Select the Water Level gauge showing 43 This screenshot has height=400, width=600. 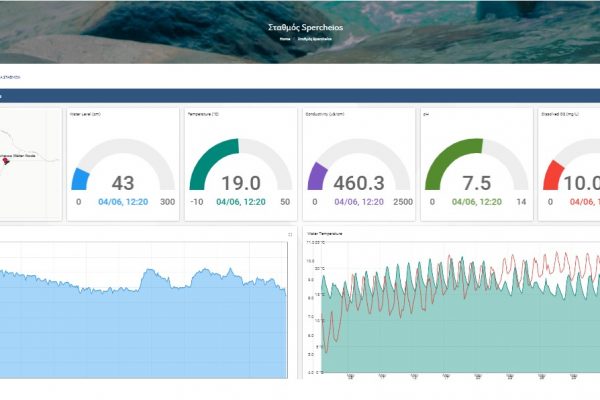pos(123,165)
